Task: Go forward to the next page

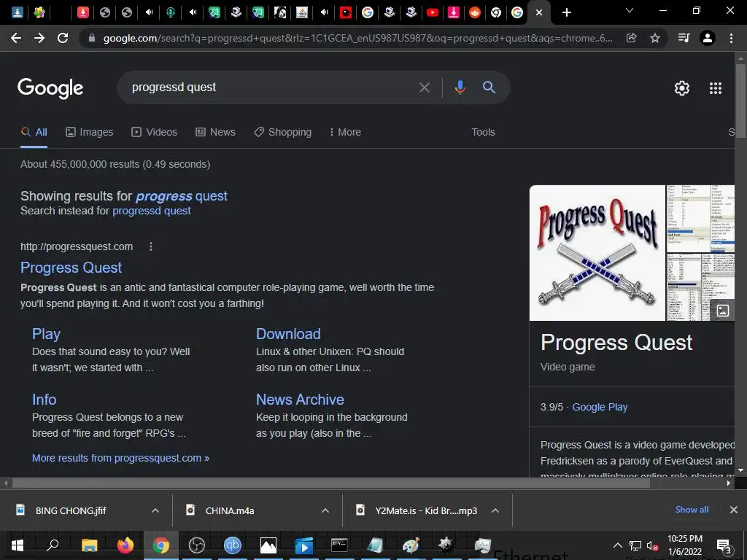Action: coord(39,38)
